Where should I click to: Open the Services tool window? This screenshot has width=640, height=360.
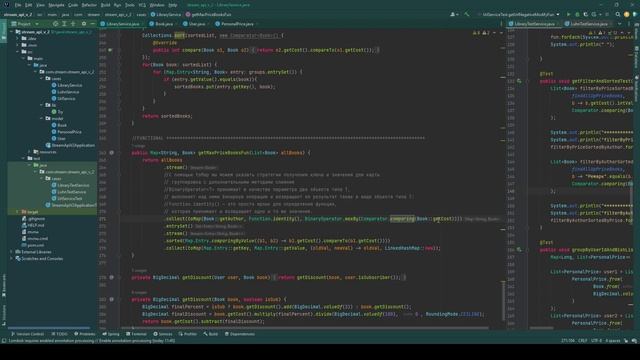coord(163,334)
